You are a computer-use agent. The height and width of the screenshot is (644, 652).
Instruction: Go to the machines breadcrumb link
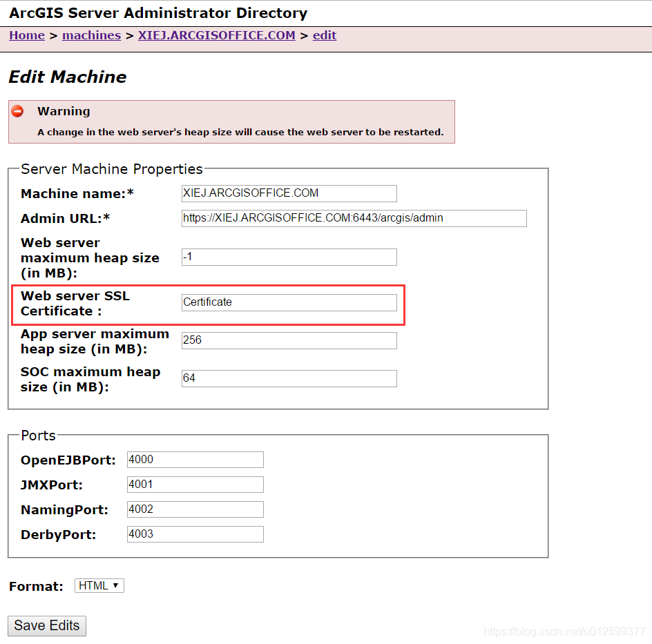click(x=91, y=35)
